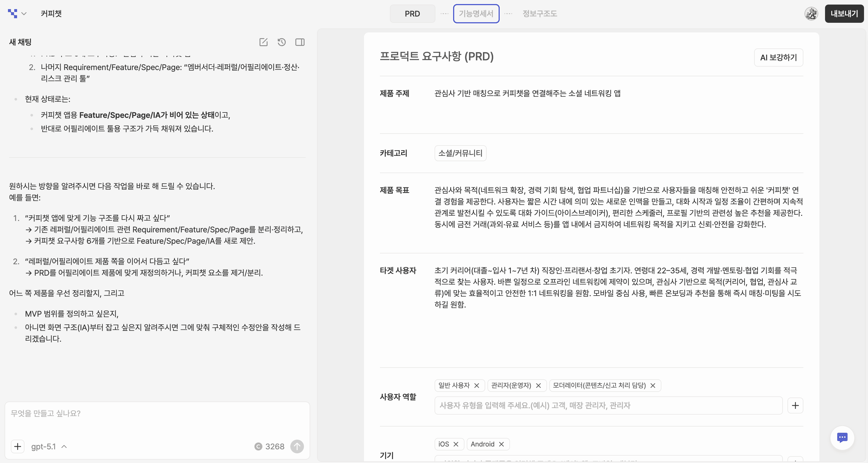Remove the iOS device tag
Screen dimensions: 868x463
(x=456, y=444)
